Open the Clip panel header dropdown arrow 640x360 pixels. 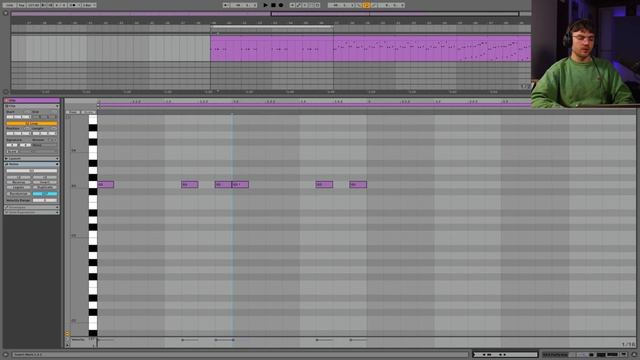pos(57,106)
